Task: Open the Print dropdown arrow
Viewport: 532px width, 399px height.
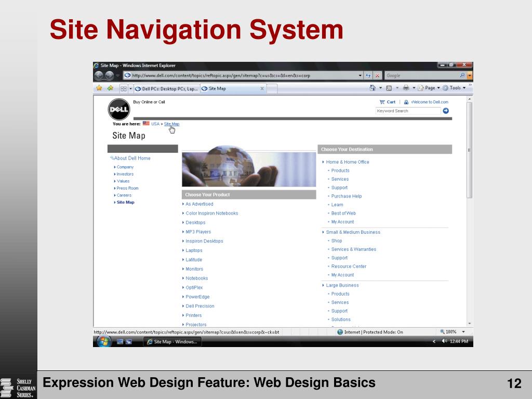Action: click(x=414, y=88)
